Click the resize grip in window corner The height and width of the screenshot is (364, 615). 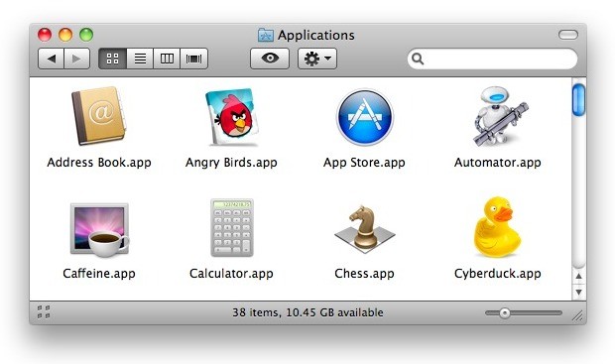pos(577,315)
